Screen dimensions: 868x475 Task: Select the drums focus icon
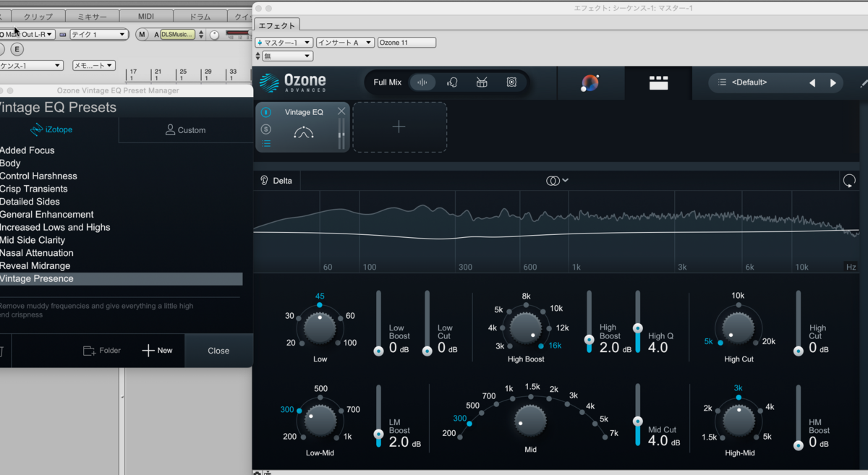click(482, 82)
